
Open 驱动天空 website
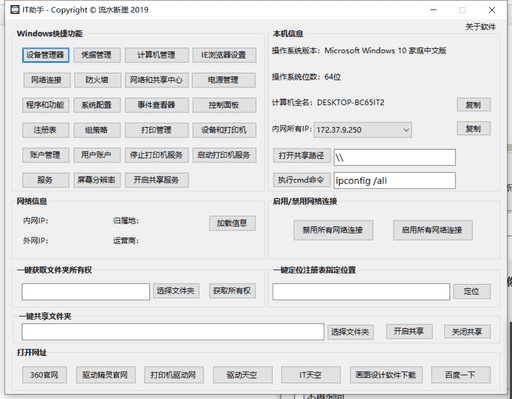(242, 375)
